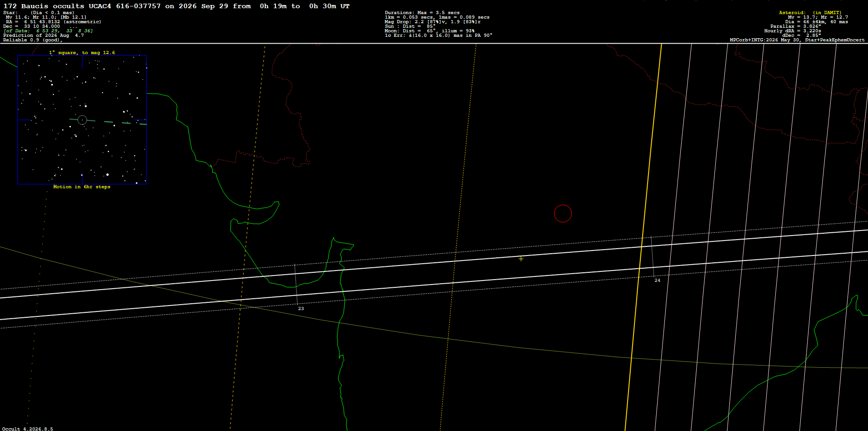Click the circled target star in the finder chart
Screen dimensions: 868x431
pos(82,120)
